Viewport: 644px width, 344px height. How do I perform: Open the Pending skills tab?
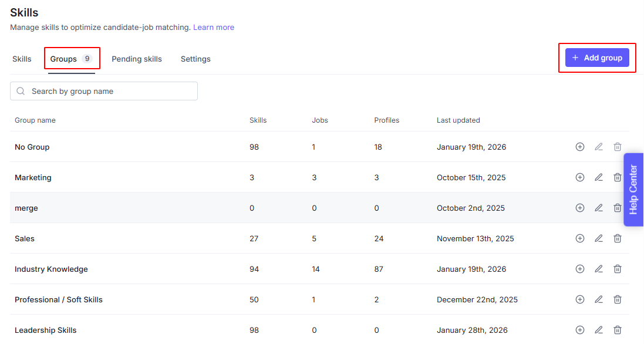(x=137, y=59)
